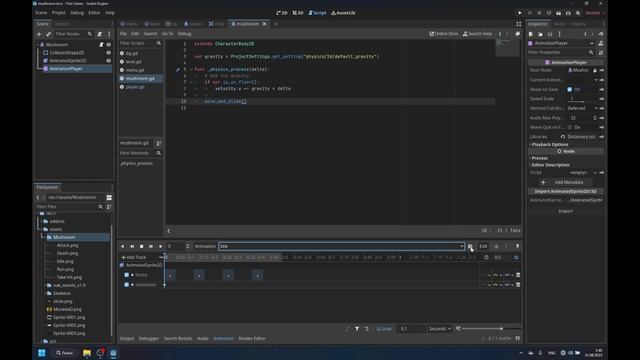
Task: Select mushroom.gd in script list
Action: [x=140, y=78]
